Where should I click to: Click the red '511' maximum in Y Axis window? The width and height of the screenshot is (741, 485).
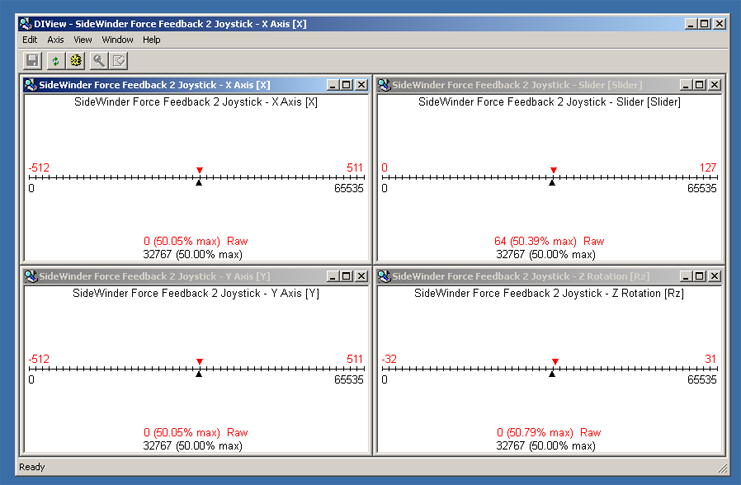354,359
